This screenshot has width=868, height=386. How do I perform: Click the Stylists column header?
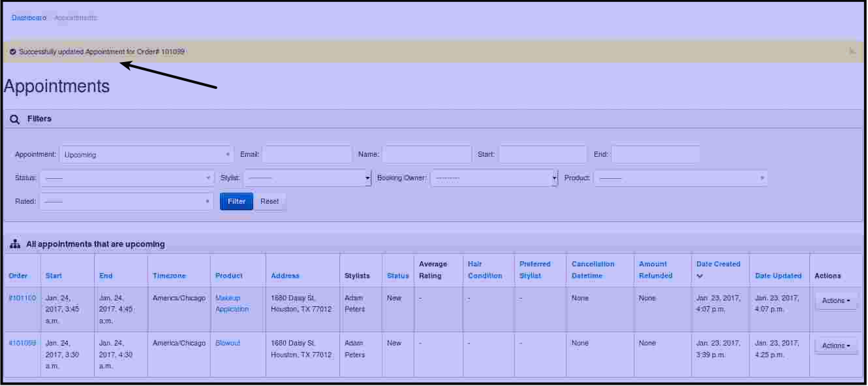coord(357,276)
